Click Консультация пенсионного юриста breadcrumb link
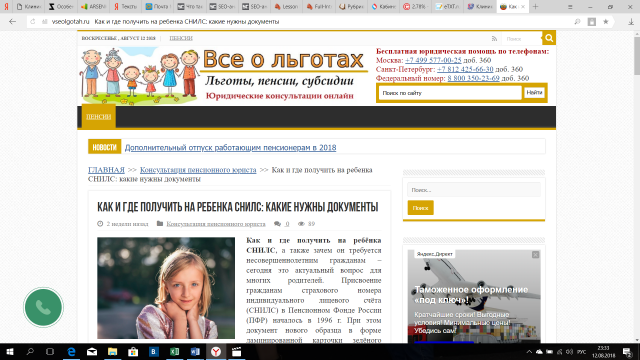 198,170
